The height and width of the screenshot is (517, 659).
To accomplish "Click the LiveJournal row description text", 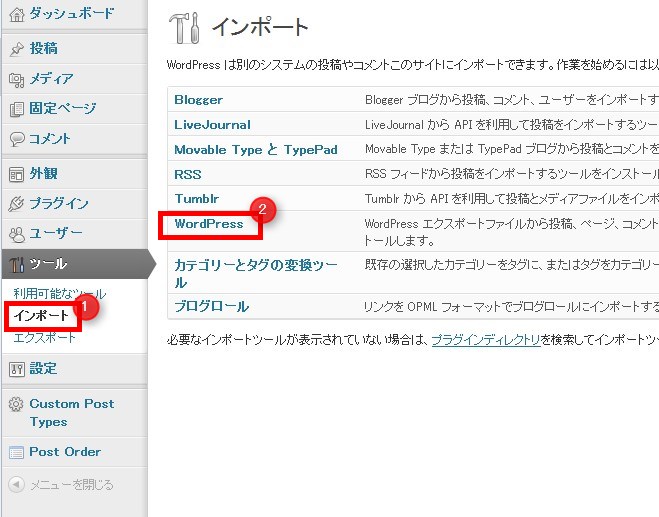I will (511, 125).
